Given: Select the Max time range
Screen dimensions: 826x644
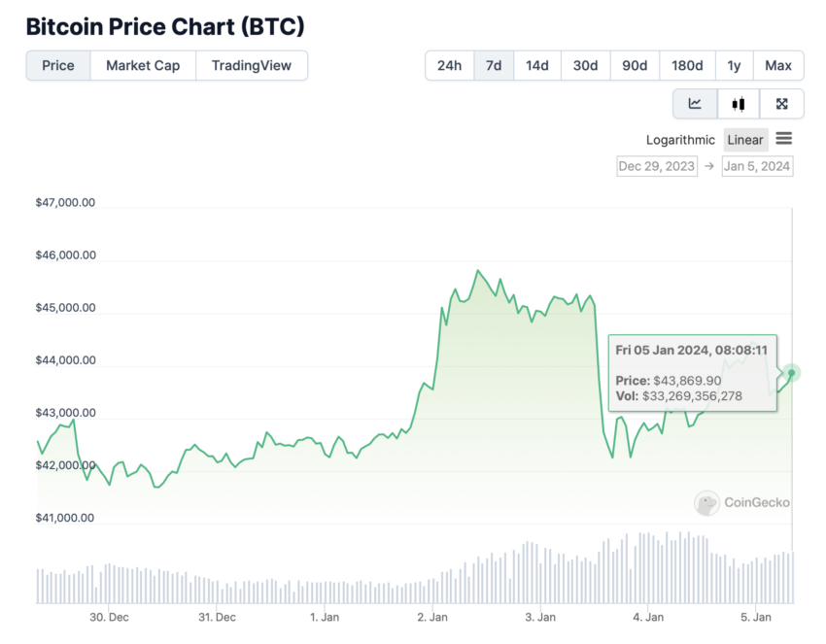Looking at the screenshot, I should coord(778,66).
